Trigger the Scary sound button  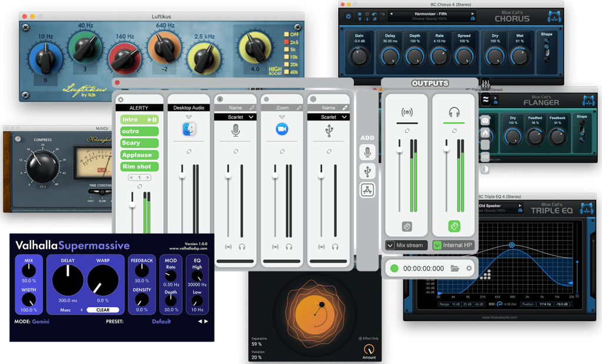pos(139,143)
